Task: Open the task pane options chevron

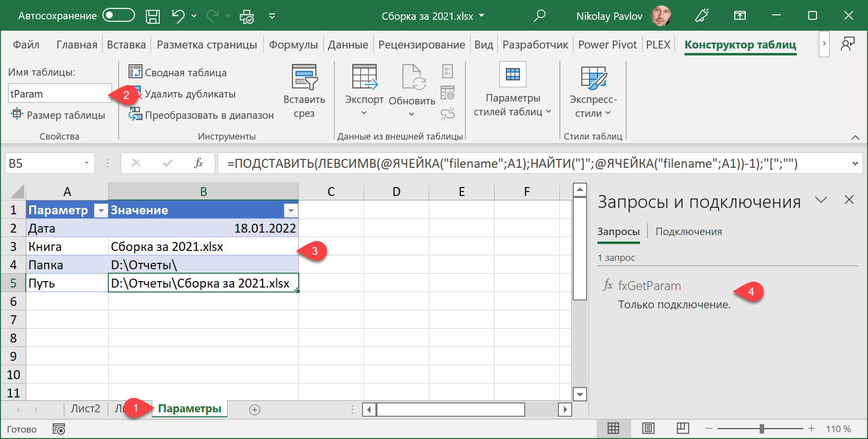Action: click(x=821, y=200)
